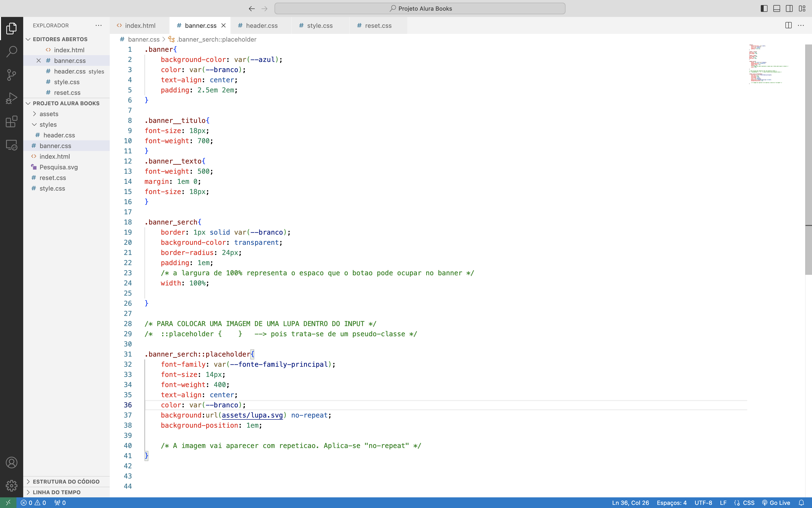Open header.css styles in open editors
Screen dimensions: 812x508
coord(66,71)
